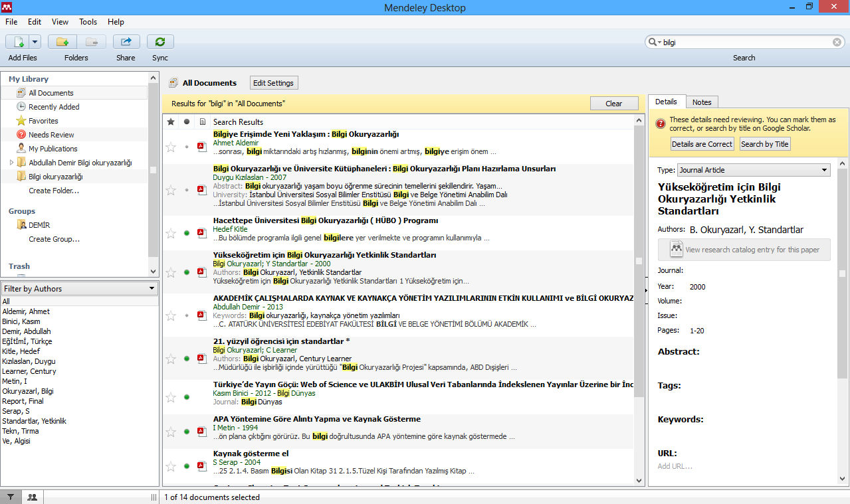Toggle read status dot for 21. yüzyıl öğrencisi
The image size is (850, 504).
coord(187,359)
